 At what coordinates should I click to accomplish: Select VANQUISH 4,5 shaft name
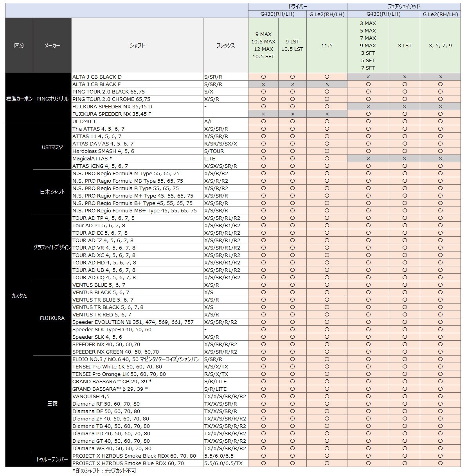(91, 397)
